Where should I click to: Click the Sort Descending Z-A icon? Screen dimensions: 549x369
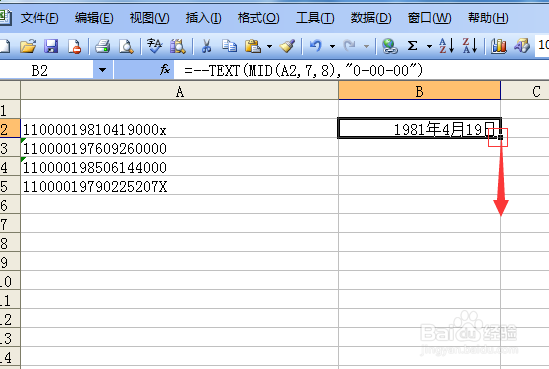click(470, 46)
